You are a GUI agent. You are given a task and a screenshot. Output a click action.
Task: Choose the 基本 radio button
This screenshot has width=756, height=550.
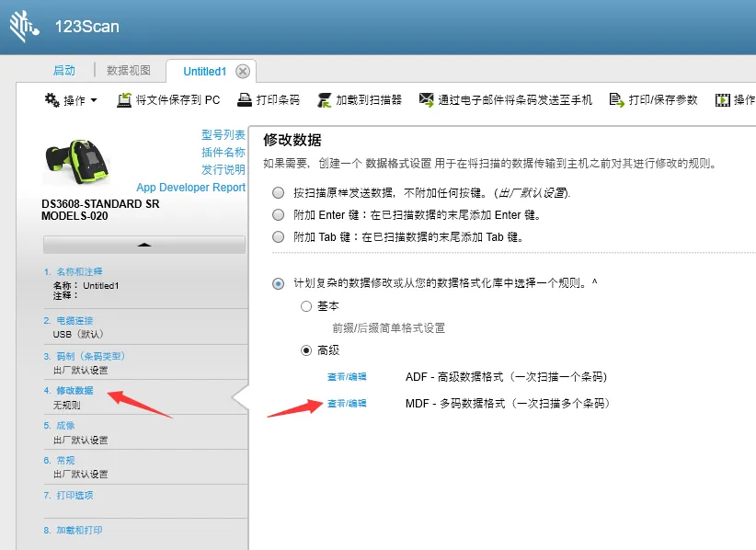tap(306, 306)
